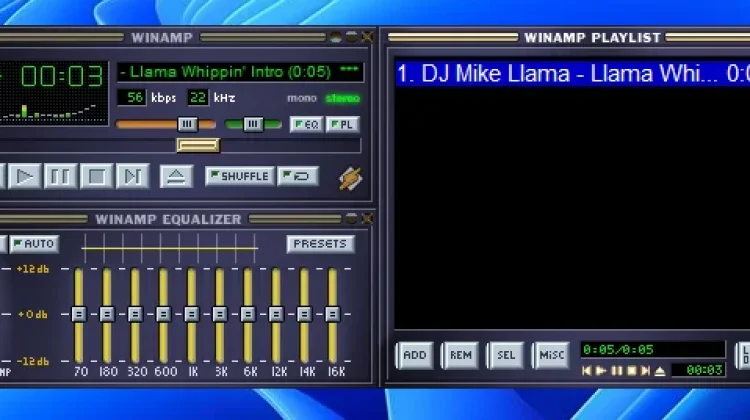750x420 pixels.
Task: Adjust the main volume slider
Action: [x=187, y=124]
